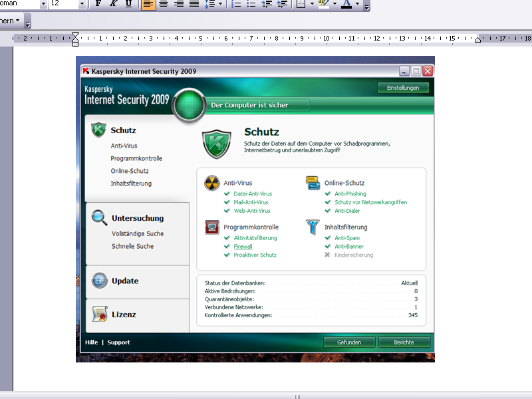
Task: Click the Schutz shield icon in sidebar
Action: click(x=98, y=130)
